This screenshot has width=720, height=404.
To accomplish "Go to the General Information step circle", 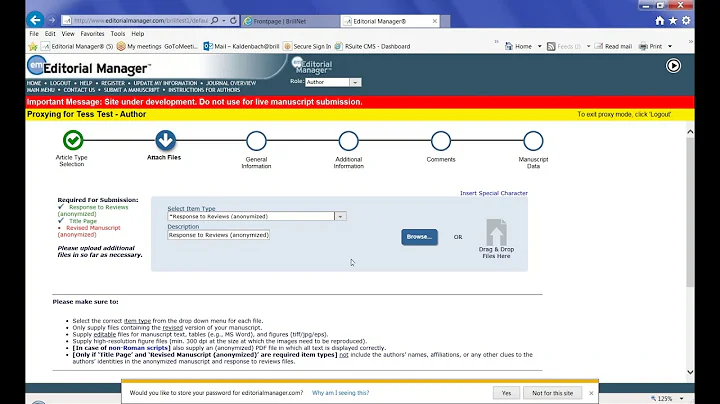I will click(256, 141).
